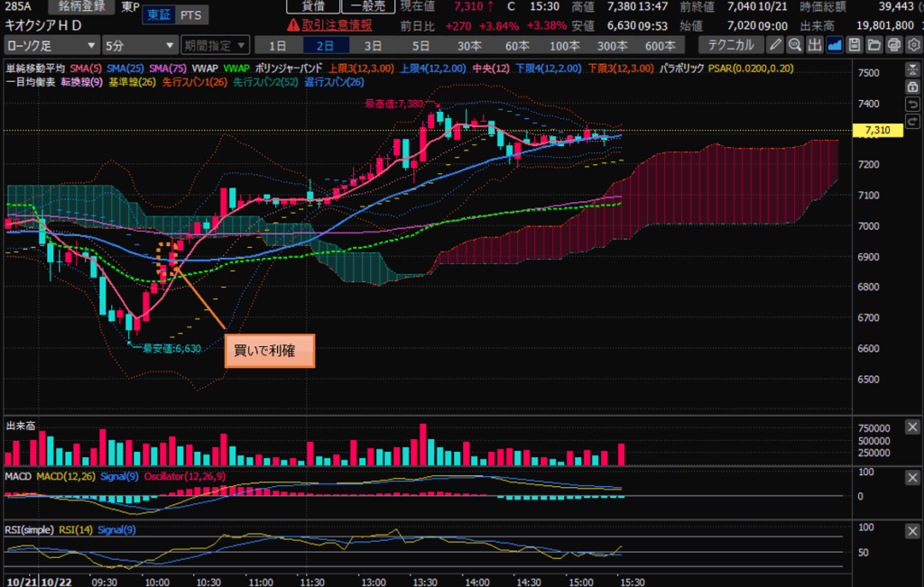The image size is (924, 587).
Task: Open the 5分 interval dropdown
Action: point(139,45)
